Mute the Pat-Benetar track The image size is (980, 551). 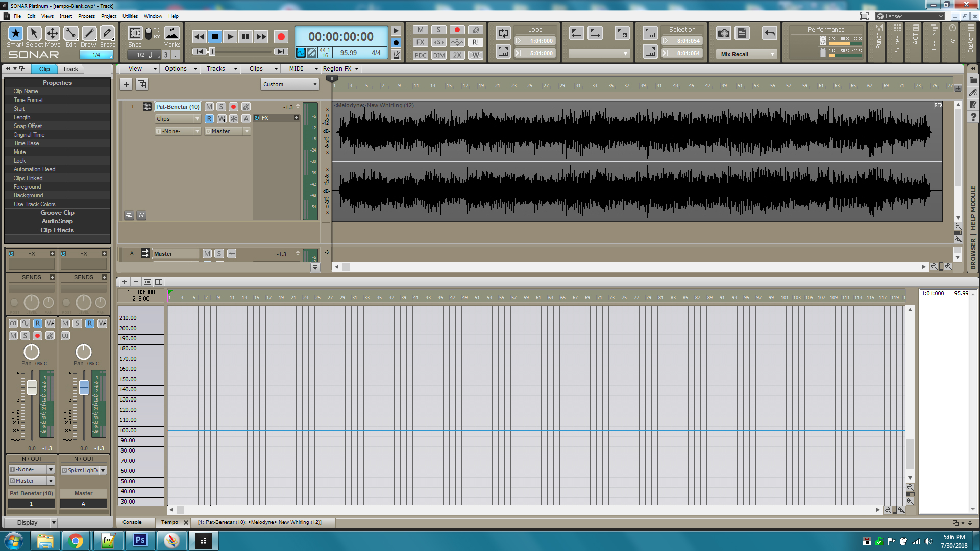pyautogui.click(x=209, y=107)
